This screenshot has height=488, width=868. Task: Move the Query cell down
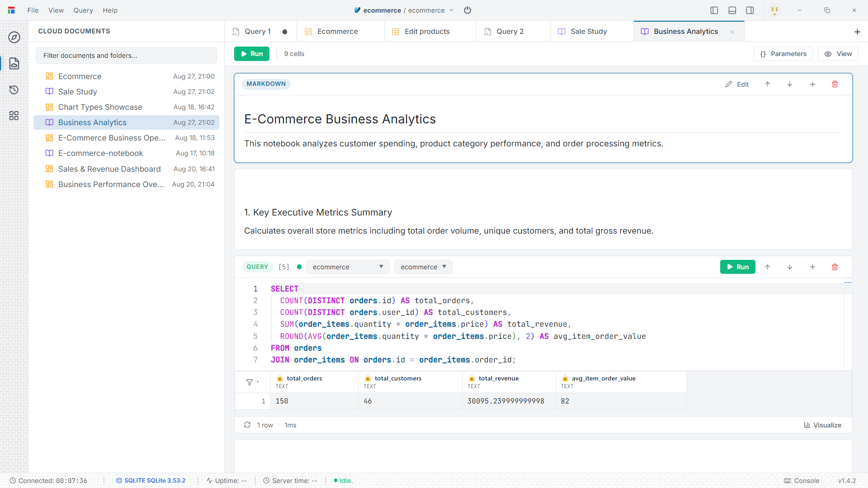tap(790, 267)
